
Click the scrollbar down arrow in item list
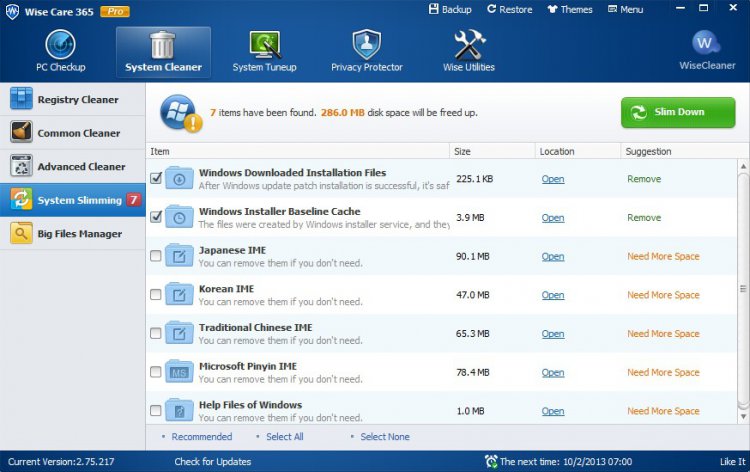[x=743, y=417]
